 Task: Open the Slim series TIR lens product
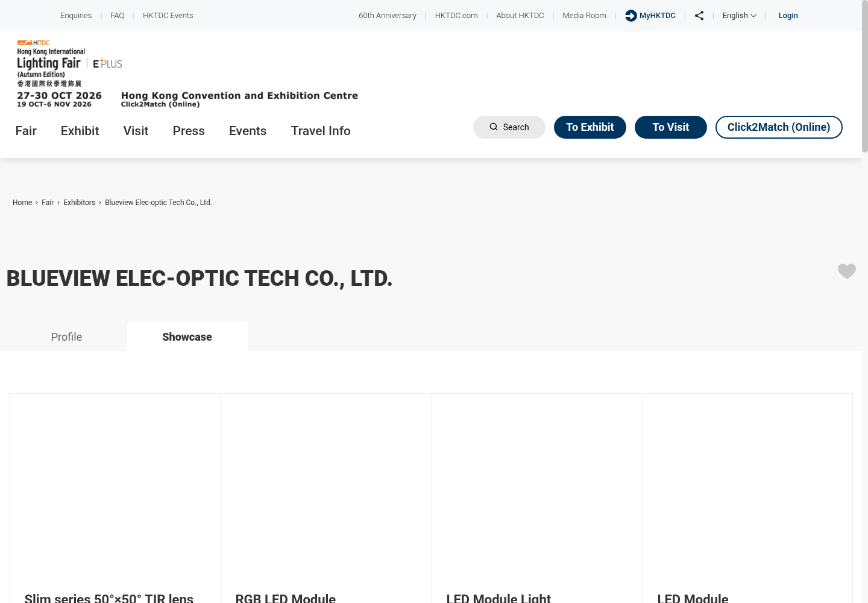(x=109, y=598)
